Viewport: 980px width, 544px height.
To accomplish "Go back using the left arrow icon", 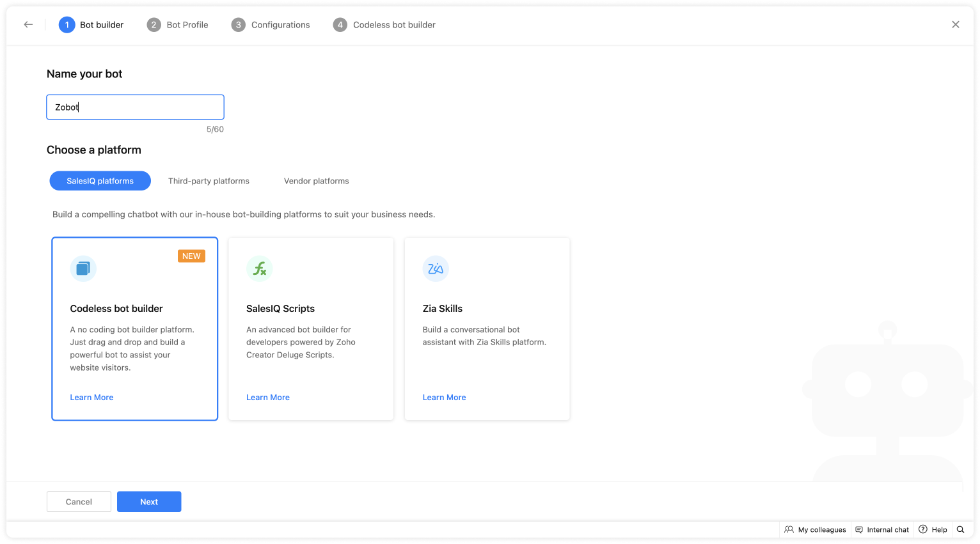I will tap(28, 25).
